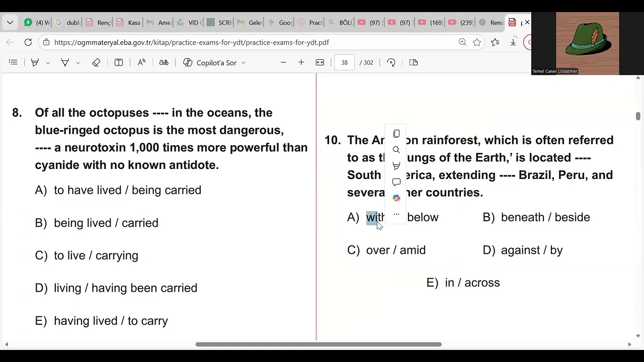The height and width of the screenshot is (362, 644).
Task: Add comment from selection popup
Action: [x=396, y=182]
